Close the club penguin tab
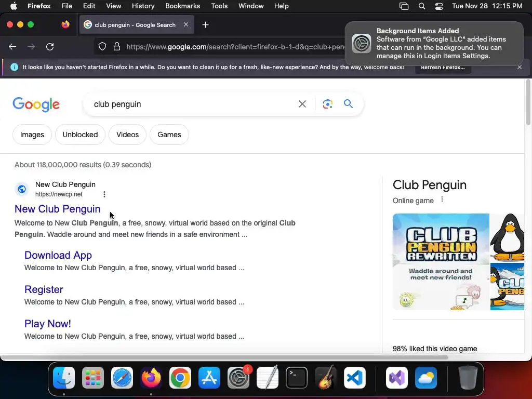532x399 pixels. click(x=186, y=24)
